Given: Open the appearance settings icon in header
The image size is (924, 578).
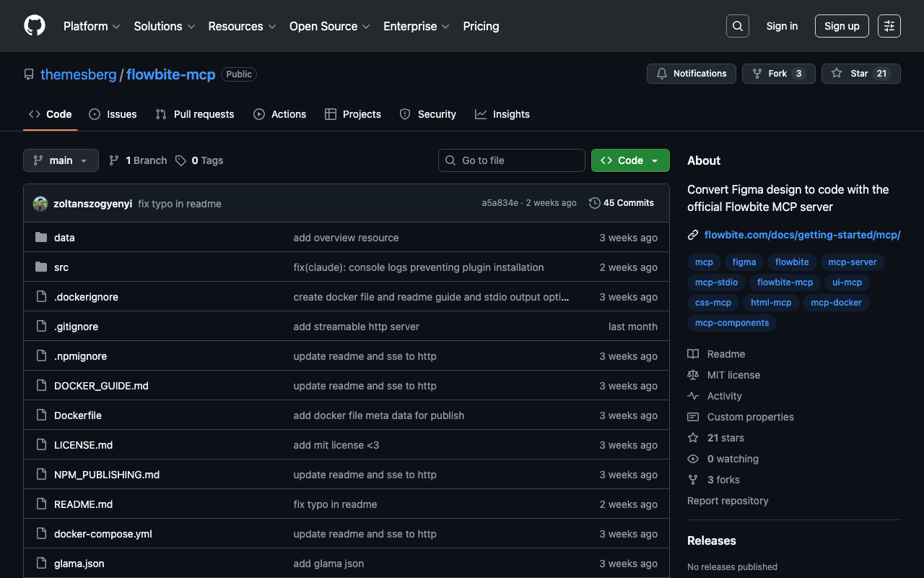Looking at the screenshot, I should click(889, 26).
